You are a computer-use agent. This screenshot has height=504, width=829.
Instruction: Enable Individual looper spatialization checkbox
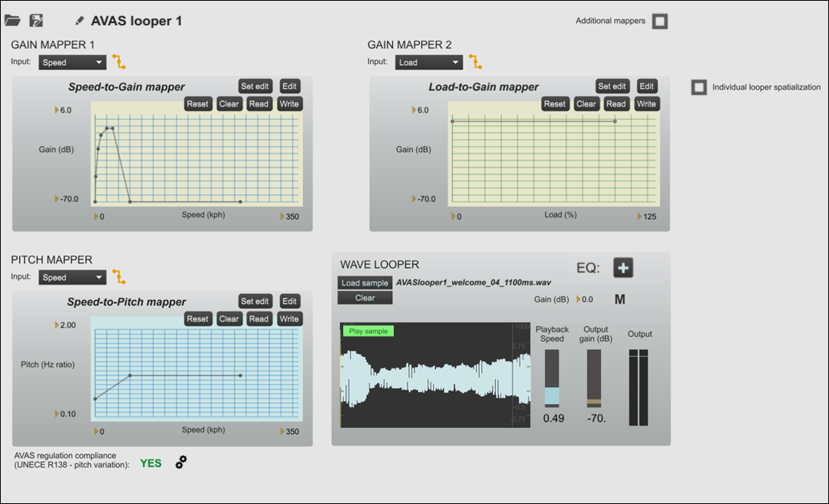coord(699,87)
